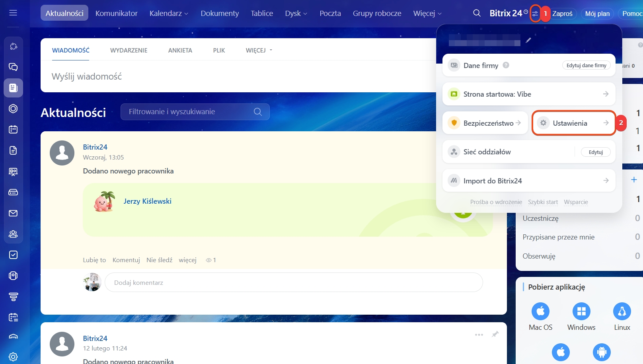This screenshot has width=643, height=364.
Task: Pin the second Bitrix24 post
Action: tap(495, 334)
